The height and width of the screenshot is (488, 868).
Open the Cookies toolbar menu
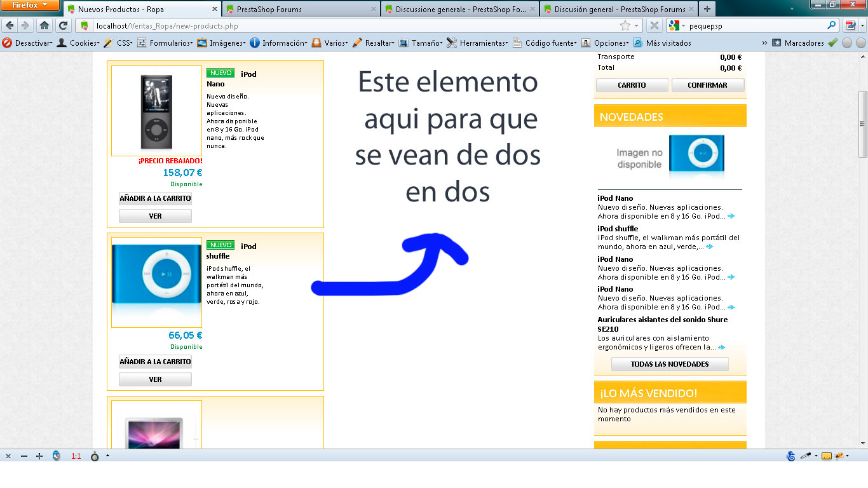[x=78, y=43]
